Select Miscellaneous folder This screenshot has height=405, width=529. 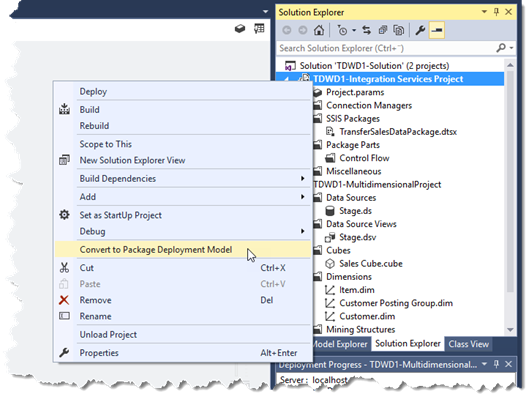coord(354,171)
